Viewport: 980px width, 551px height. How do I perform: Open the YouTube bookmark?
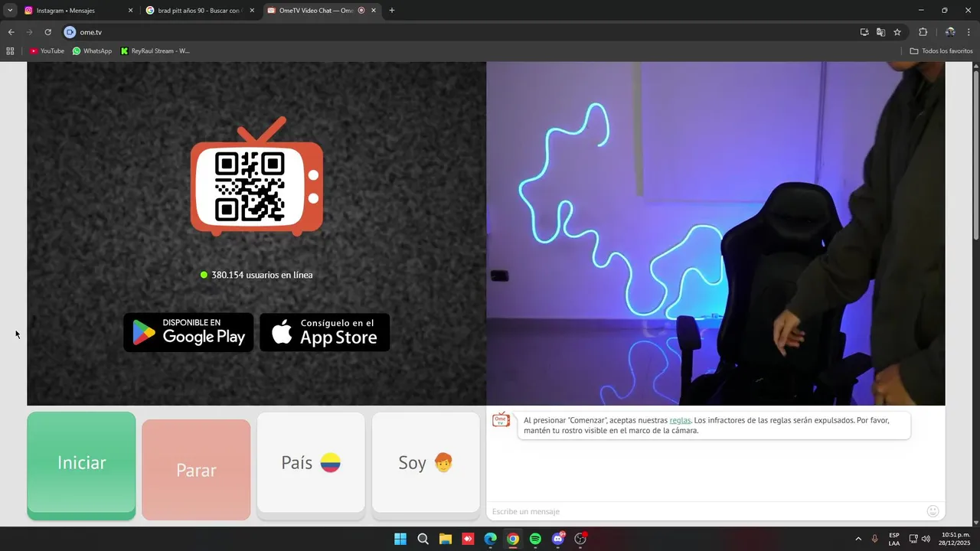pos(47,51)
